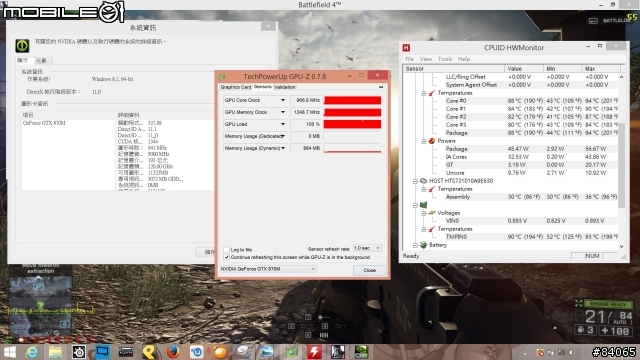Click the GPU Load red graph bar

(352, 124)
